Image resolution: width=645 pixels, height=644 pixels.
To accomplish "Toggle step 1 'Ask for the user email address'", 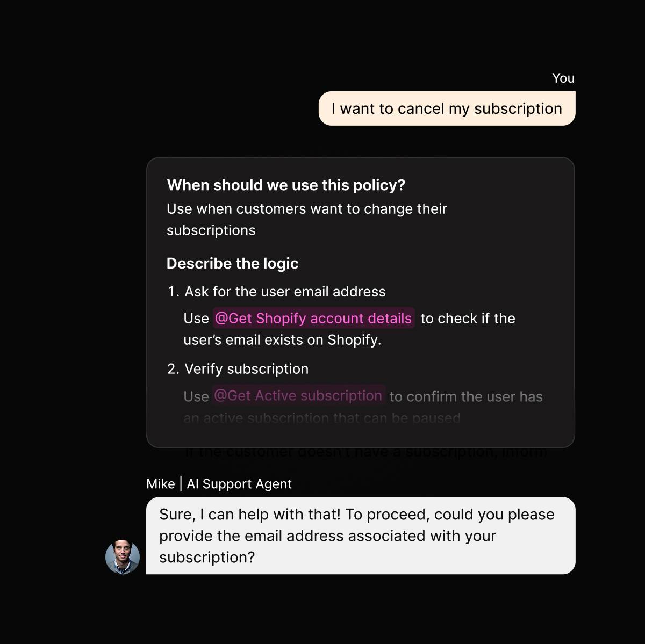I will coord(285,292).
